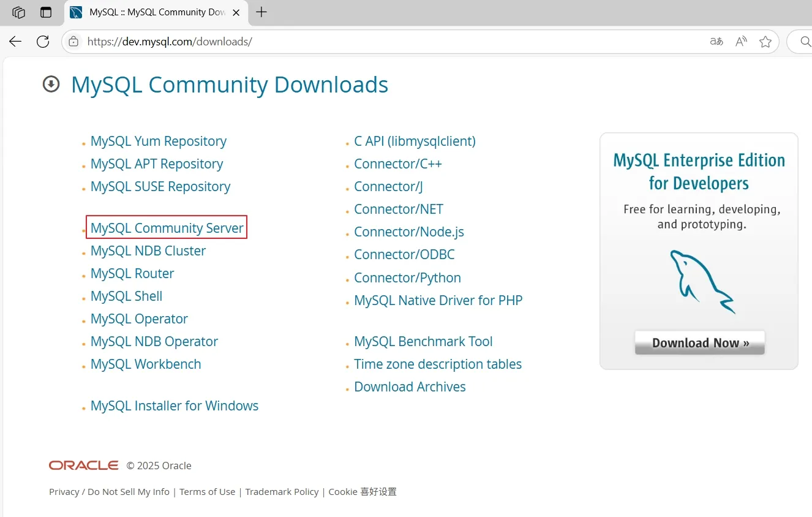Click the Oracle logo in the footer

pos(84,466)
